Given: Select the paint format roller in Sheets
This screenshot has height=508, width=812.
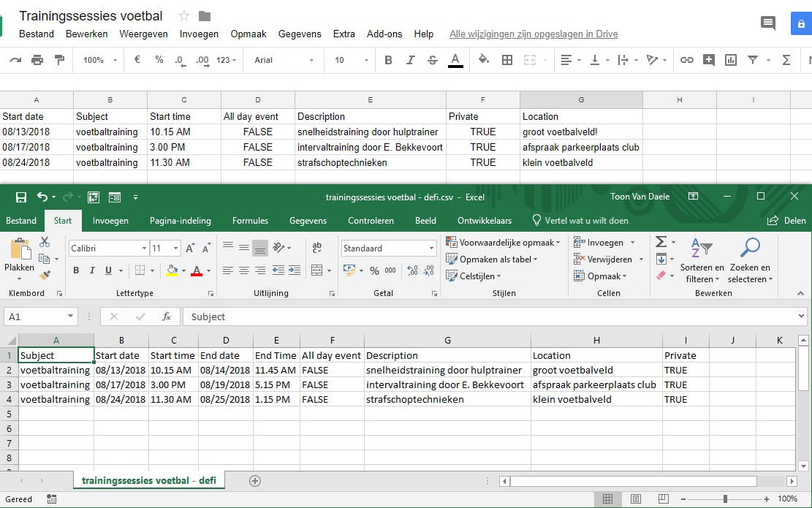Looking at the screenshot, I should coord(59,60).
